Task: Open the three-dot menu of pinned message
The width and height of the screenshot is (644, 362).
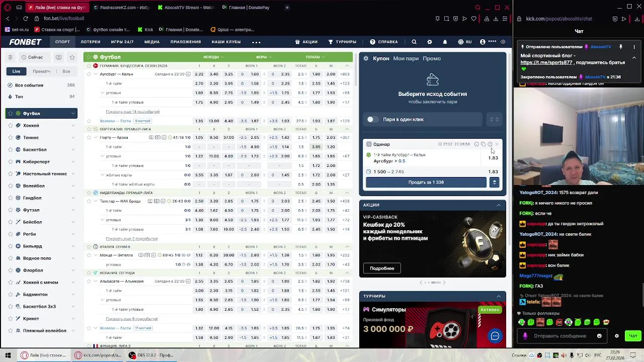Action: (634, 47)
